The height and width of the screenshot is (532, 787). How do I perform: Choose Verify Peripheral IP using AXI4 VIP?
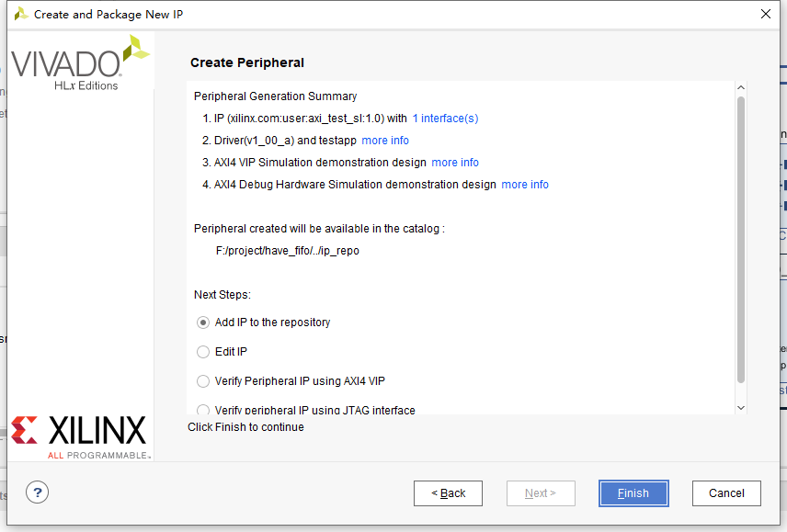[x=203, y=381]
